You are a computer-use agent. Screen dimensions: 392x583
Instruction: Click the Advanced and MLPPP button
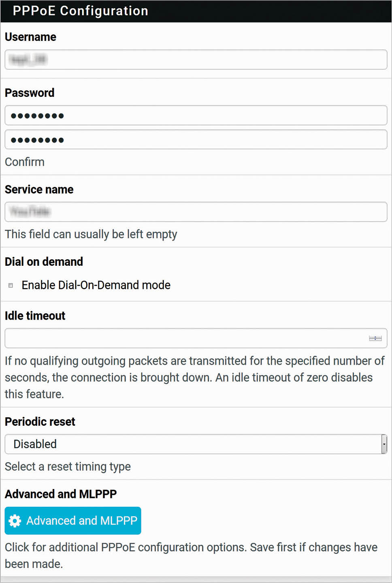coord(73,521)
